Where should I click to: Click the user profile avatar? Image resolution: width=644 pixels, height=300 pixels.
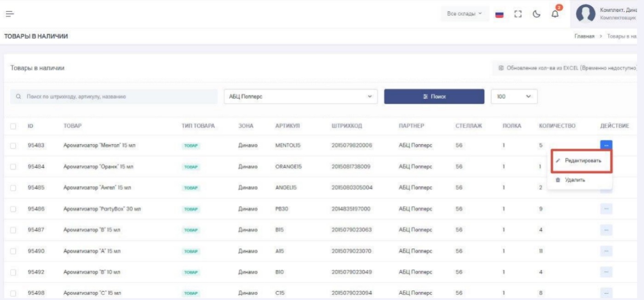point(586,14)
